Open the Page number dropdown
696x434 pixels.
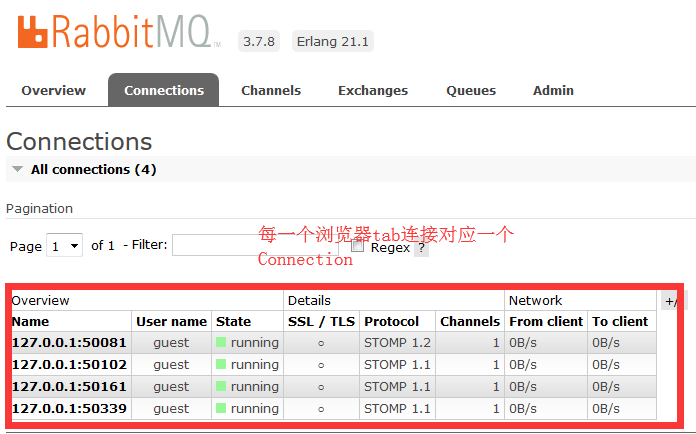click(x=64, y=245)
